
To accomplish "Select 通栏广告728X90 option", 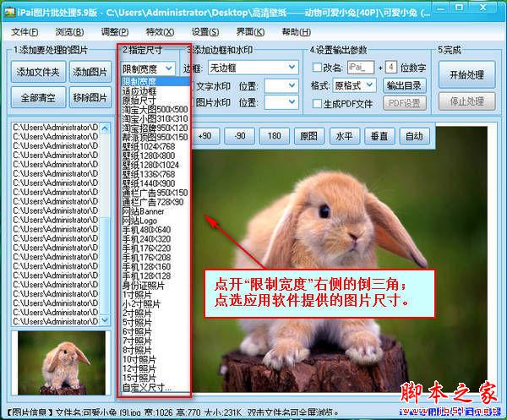I will 155,202.
